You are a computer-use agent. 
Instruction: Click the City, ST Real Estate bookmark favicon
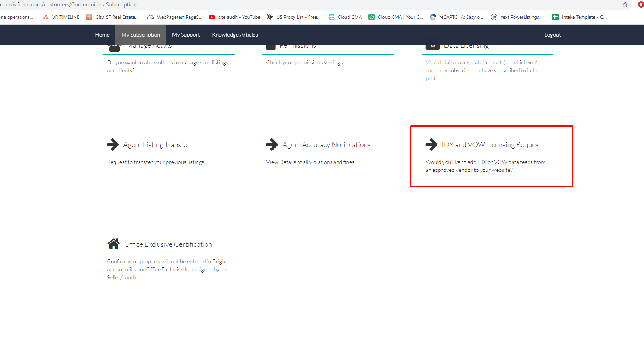(89, 17)
